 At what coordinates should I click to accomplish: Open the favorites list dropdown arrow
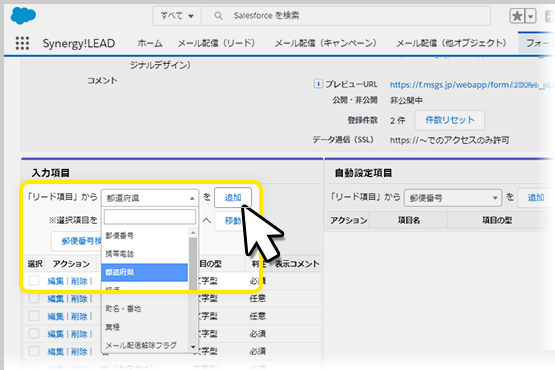531,16
